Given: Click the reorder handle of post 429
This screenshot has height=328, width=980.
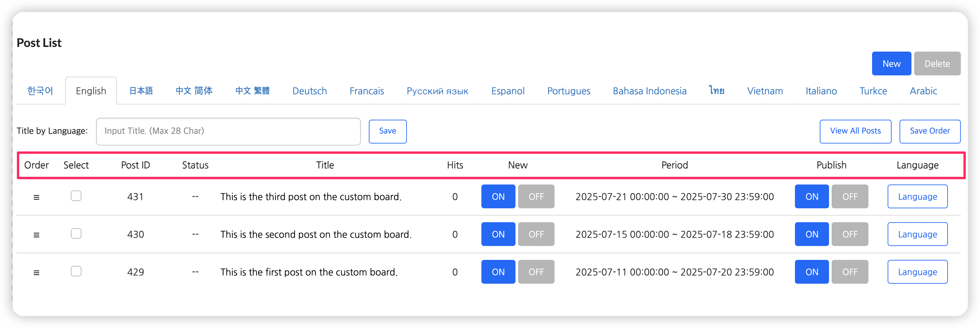Looking at the screenshot, I should 36,272.
